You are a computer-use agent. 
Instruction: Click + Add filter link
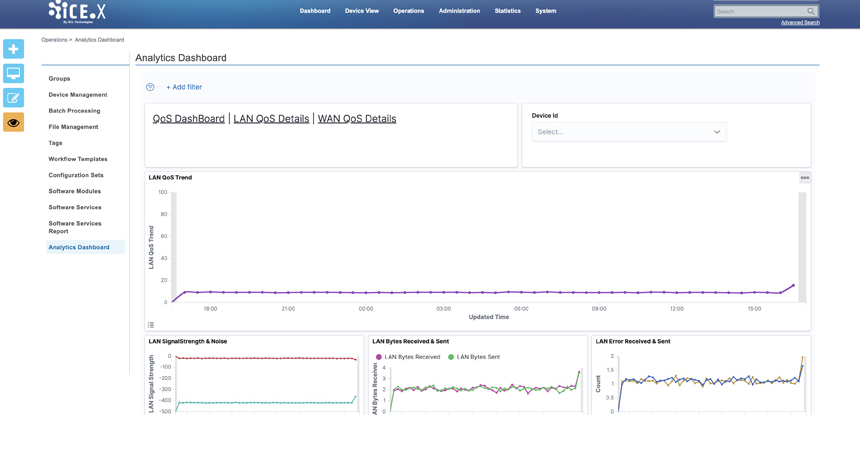coord(184,87)
